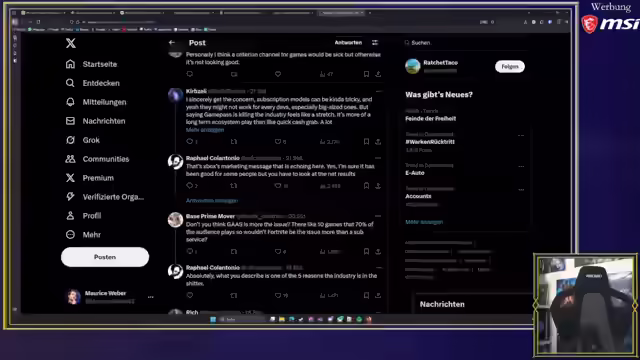Click Maurice Weber profile avatar
This screenshot has width=640, height=360.
[74, 297]
